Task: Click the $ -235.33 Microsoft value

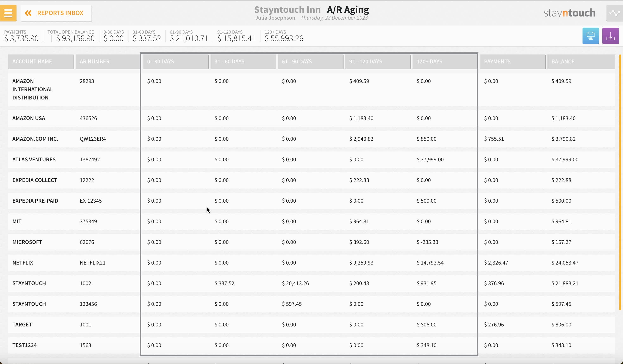Action: 427,242
